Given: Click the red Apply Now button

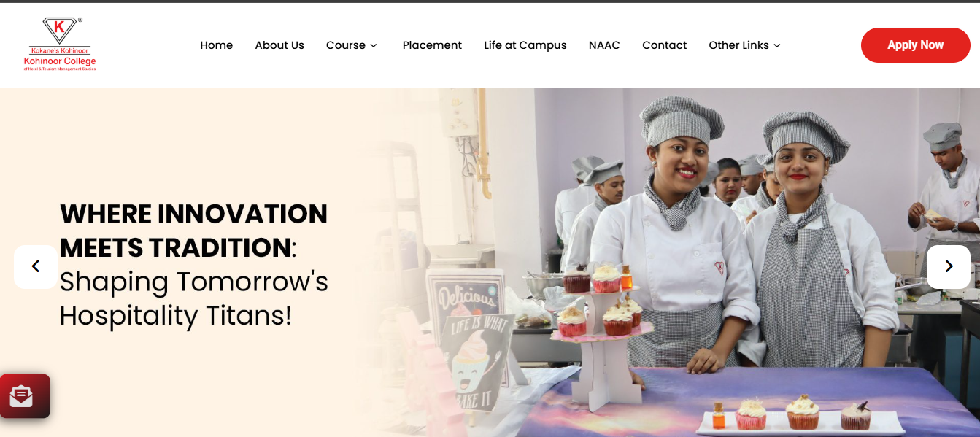Looking at the screenshot, I should coord(916,45).
